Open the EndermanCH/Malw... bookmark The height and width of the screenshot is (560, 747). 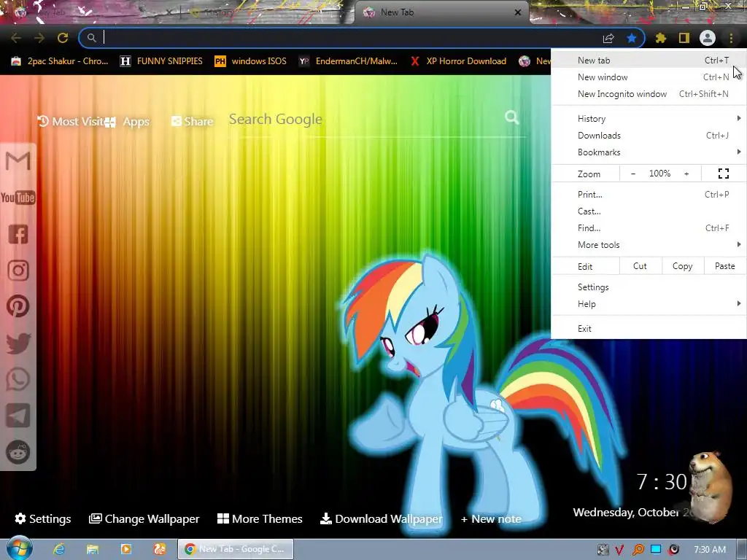click(x=348, y=61)
